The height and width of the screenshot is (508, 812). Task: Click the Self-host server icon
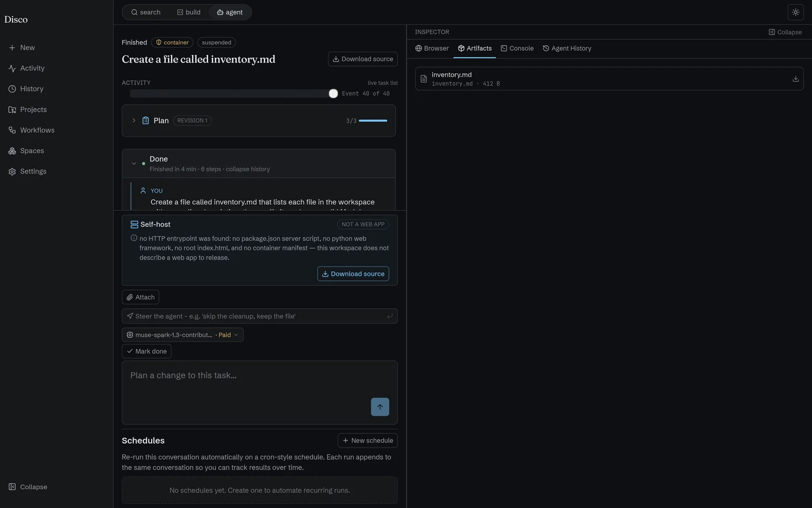(x=134, y=225)
